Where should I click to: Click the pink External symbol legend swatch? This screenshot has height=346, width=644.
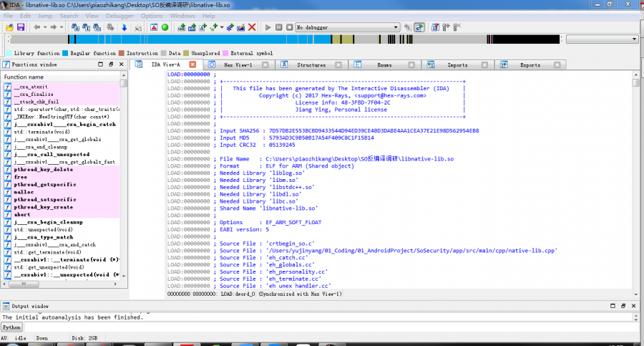click(x=225, y=53)
